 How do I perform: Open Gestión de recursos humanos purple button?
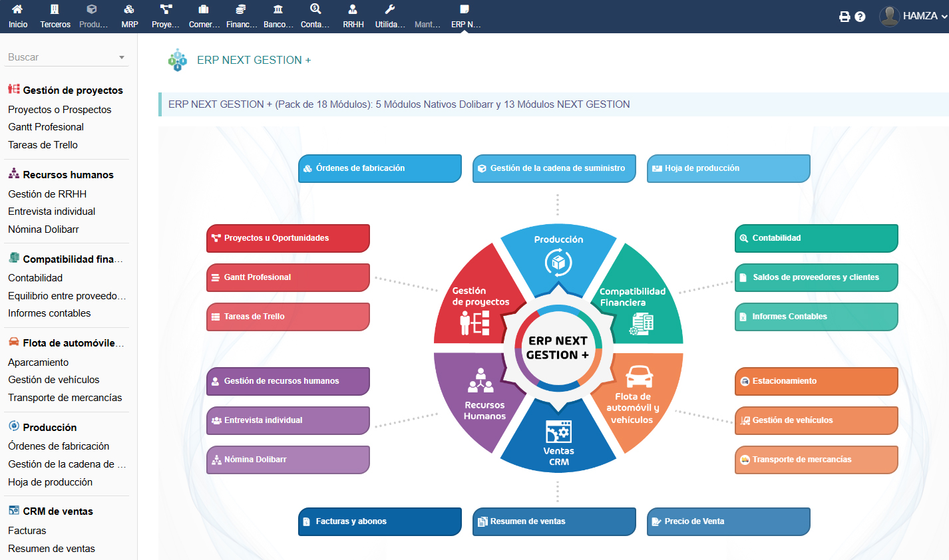[288, 381]
